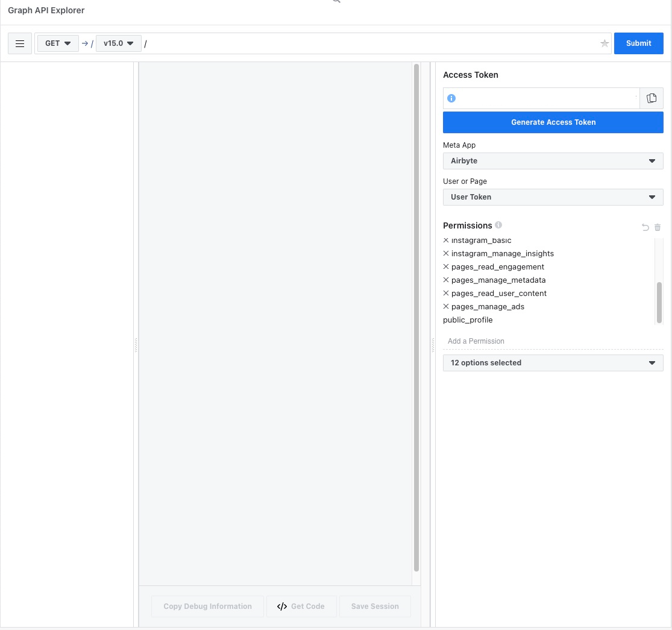The height and width of the screenshot is (630, 672).
Task: Click the blue info icon in token field
Action: (x=451, y=98)
